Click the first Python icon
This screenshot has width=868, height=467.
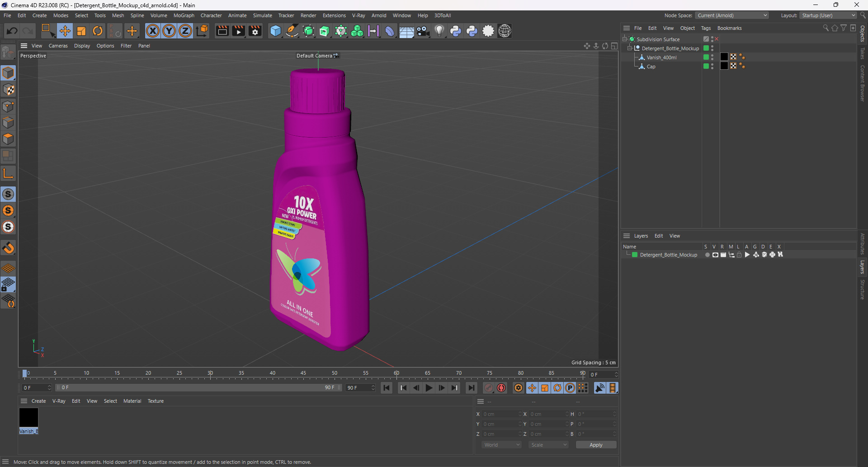coord(456,31)
